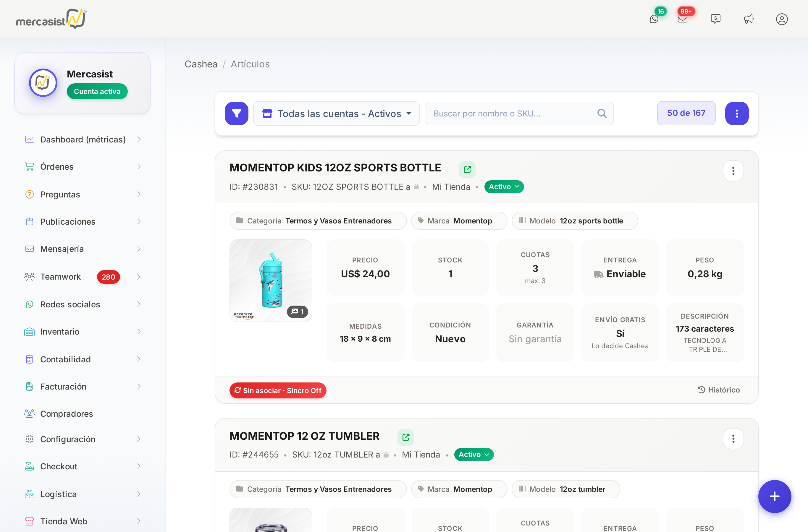Toggle the Sin asociar Sincro Off badge

278,390
